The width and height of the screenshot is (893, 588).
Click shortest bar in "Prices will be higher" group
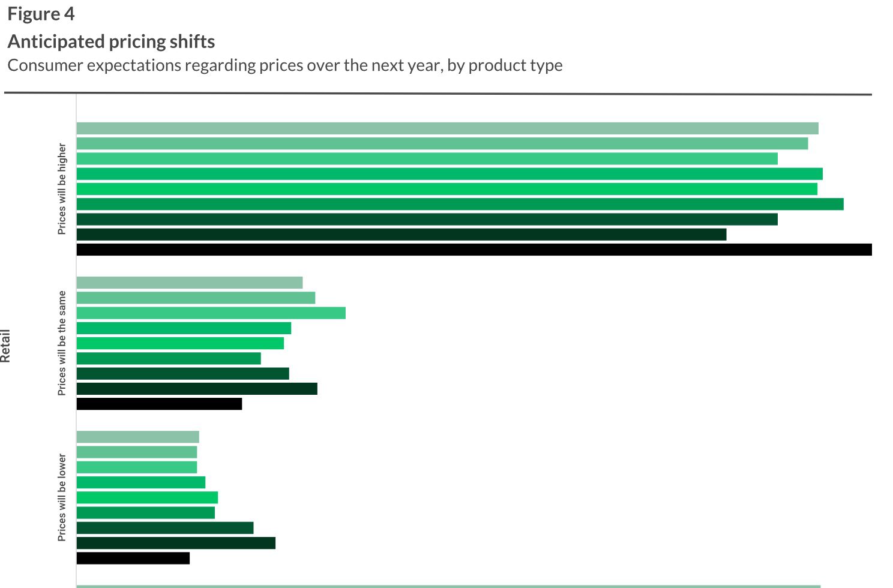(x=401, y=235)
